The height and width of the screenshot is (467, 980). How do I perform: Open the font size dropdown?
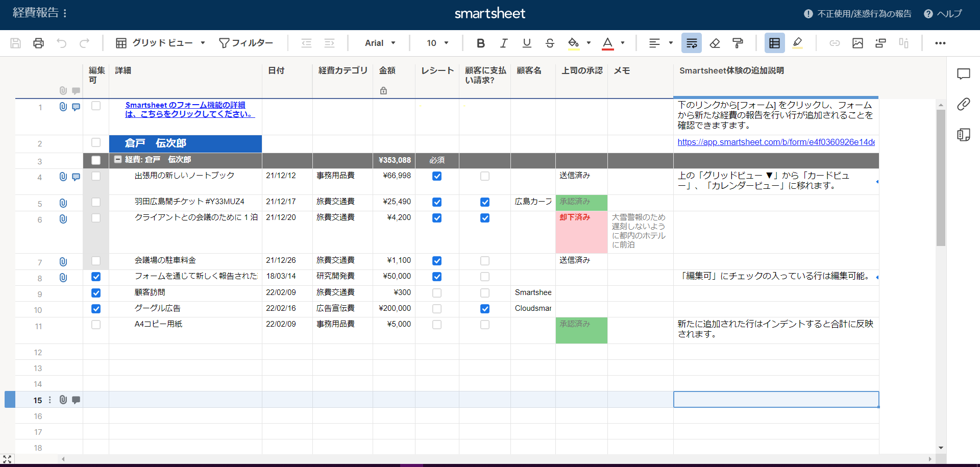coord(436,43)
